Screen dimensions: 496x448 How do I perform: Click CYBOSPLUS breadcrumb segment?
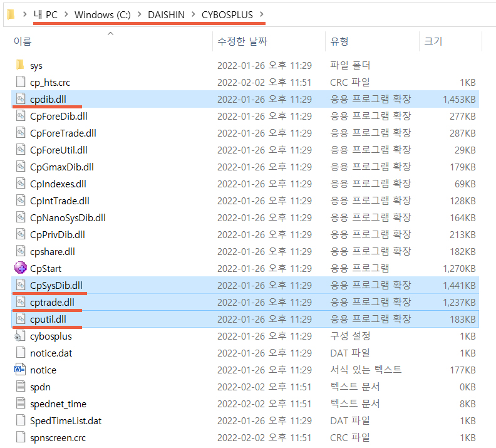pos(227,14)
